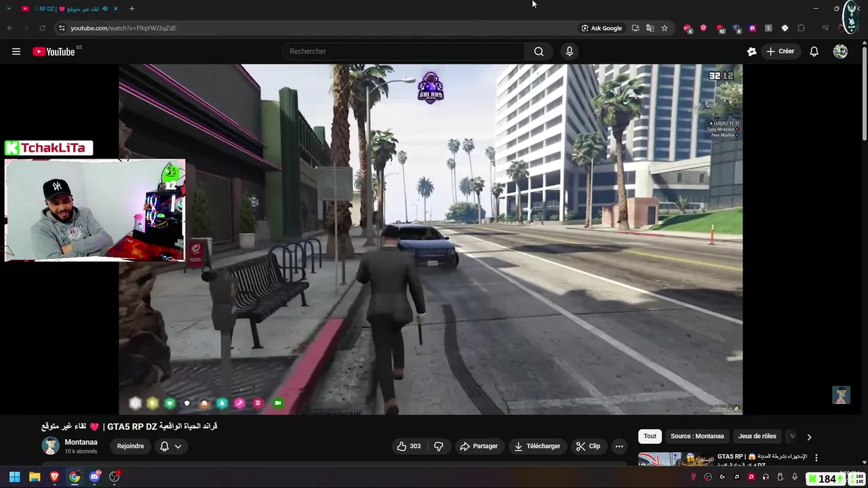This screenshot has height=488, width=868.
Task: Open Montanaa channel avatar
Action: tap(50, 446)
